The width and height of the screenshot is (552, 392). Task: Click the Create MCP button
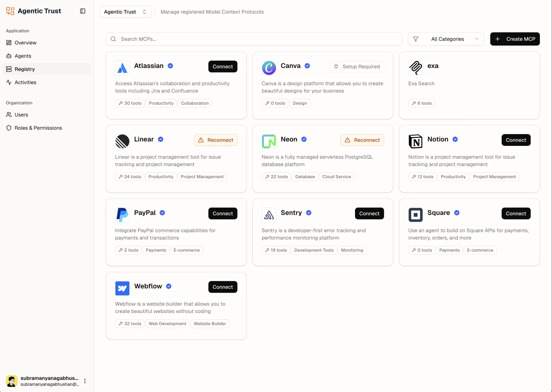pos(515,39)
